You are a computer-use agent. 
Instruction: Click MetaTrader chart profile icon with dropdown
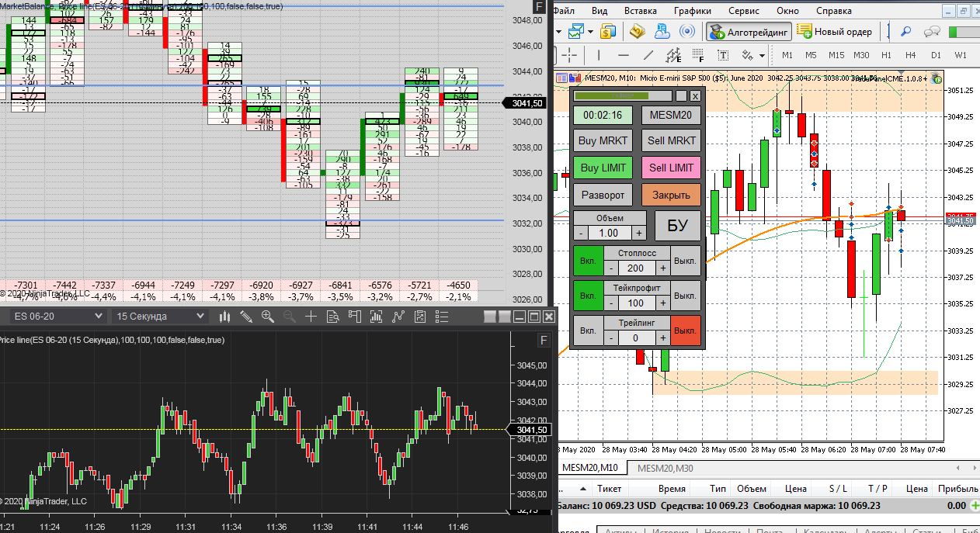click(575, 32)
